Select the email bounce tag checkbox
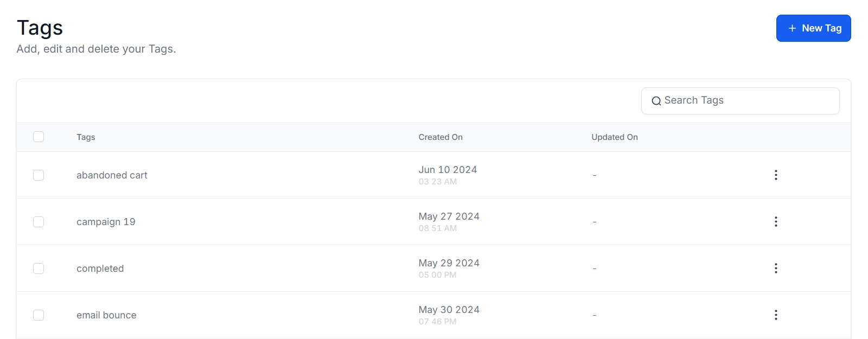This screenshot has width=868, height=339. point(39,315)
